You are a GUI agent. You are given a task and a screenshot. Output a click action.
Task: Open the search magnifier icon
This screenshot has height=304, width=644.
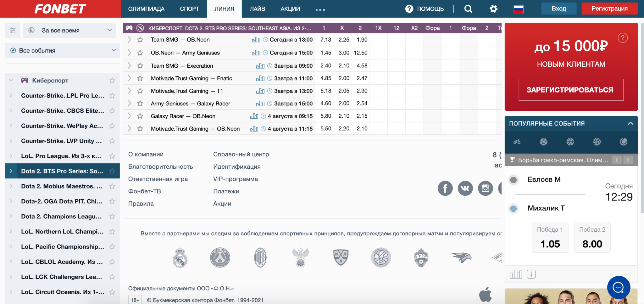pyautogui.click(x=468, y=9)
